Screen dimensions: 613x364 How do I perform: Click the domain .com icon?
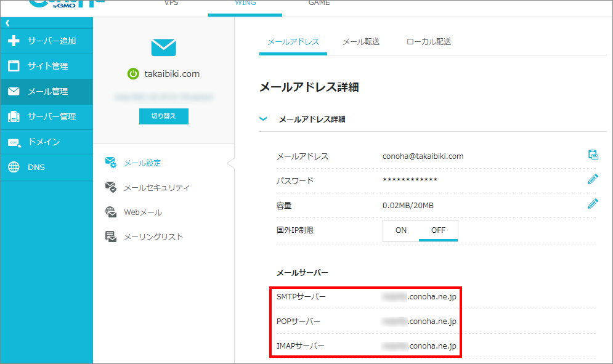(14, 142)
